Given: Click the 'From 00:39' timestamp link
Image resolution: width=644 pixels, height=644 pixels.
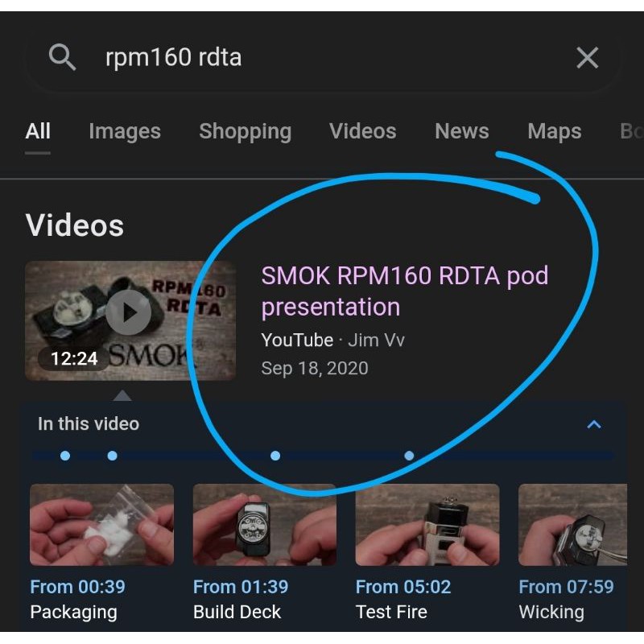Looking at the screenshot, I should pyautogui.click(x=77, y=587).
